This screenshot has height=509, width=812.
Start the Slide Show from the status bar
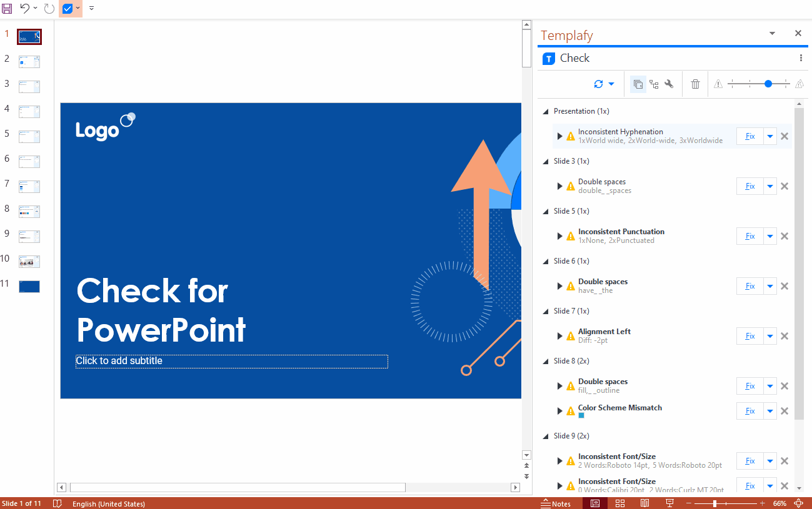click(x=669, y=503)
